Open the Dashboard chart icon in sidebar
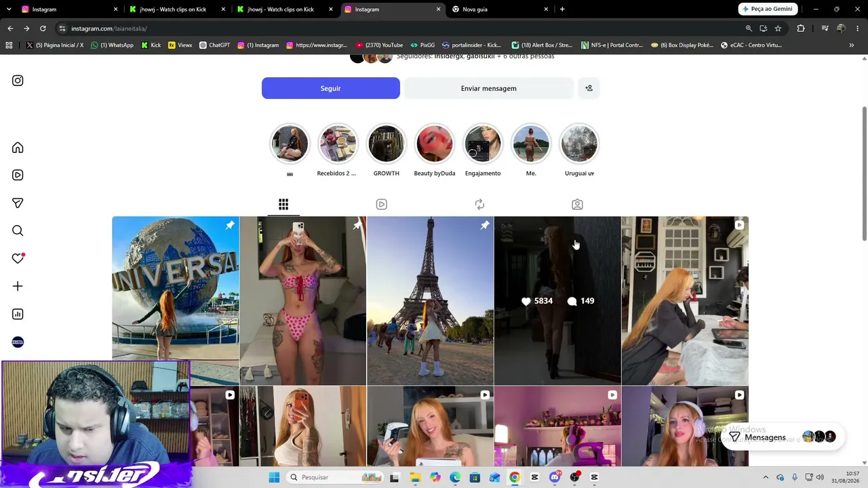The width and height of the screenshot is (868, 488). 18,314
